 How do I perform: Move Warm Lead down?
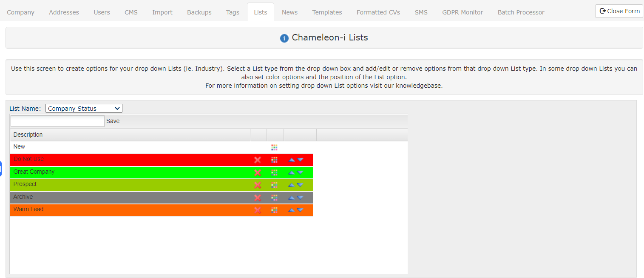(x=300, y=210)
